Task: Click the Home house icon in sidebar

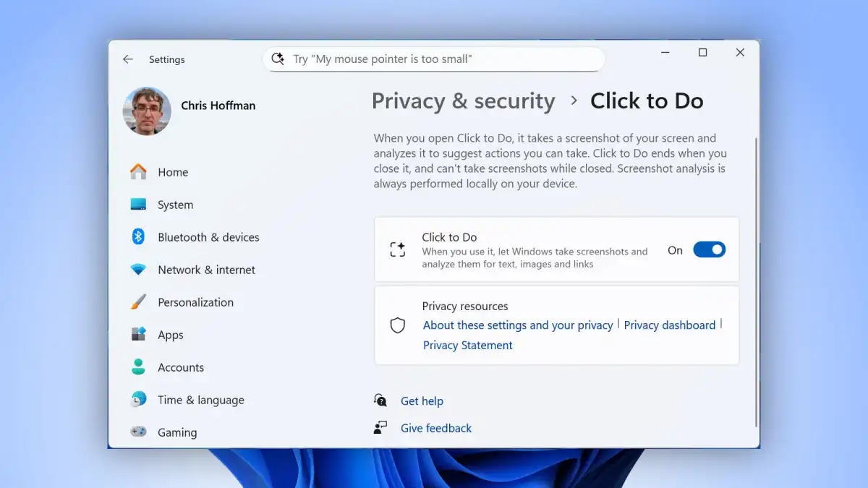Action: 138,172
